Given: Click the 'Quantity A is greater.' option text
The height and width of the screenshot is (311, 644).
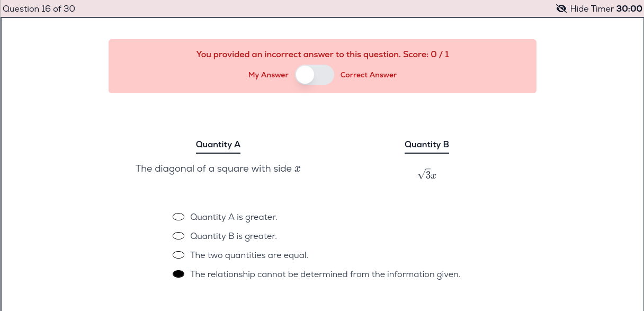Looking at the screenshot, I should [x=234, y=217].
